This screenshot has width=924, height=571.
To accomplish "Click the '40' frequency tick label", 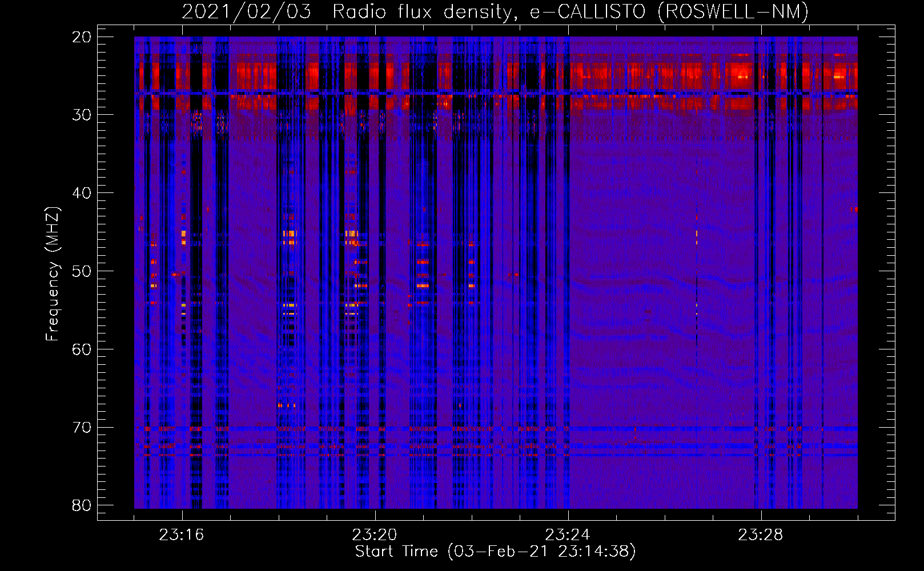I will click(82, 193).
